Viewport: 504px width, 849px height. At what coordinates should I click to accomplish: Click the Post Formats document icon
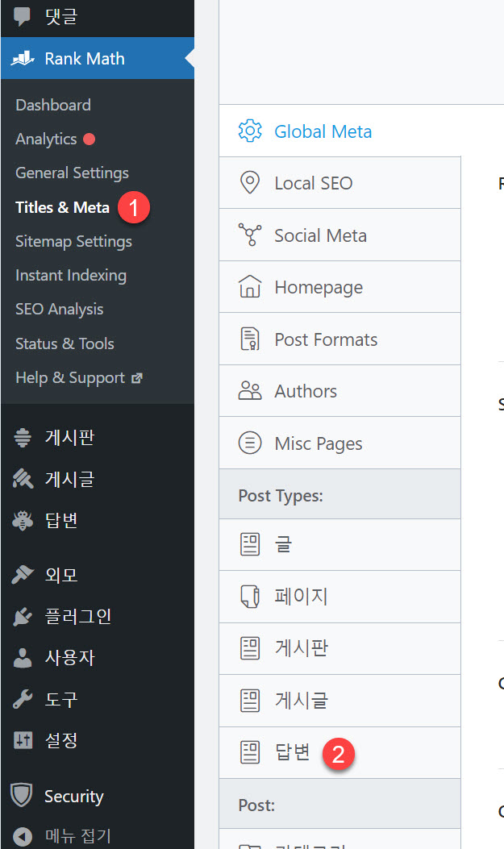pyautogui.click(x=252, y=339)
